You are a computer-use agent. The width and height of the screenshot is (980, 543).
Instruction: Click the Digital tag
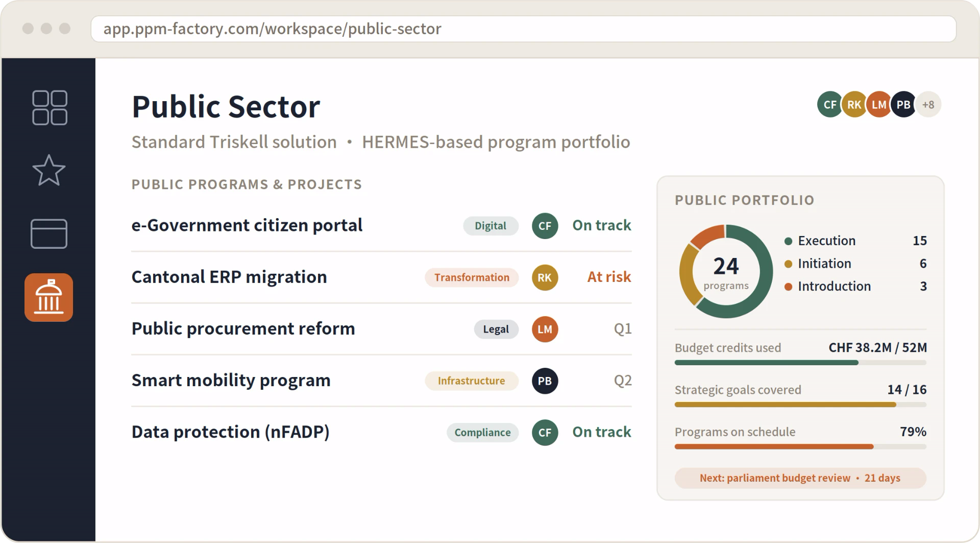pyautogui.click(x=491, y=226)
